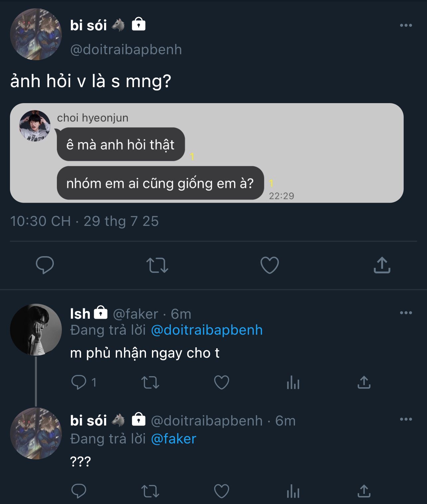427x504 pixels.
Task: Reply to the "???" tweet
Action: [79, 491]
